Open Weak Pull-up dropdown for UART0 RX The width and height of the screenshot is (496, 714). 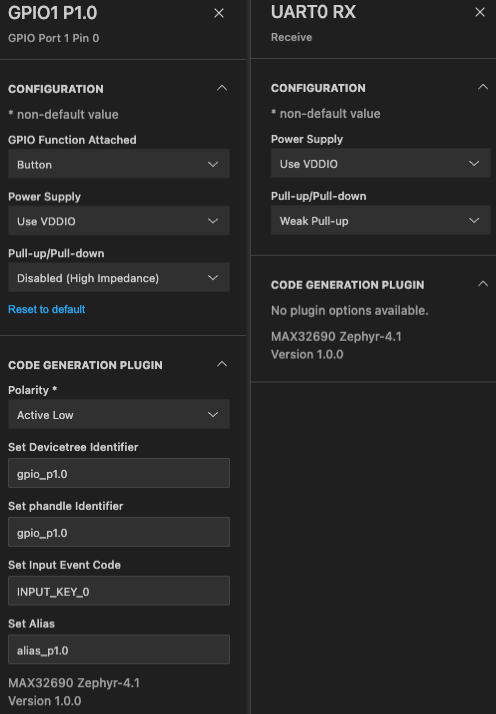pos(380,220)
